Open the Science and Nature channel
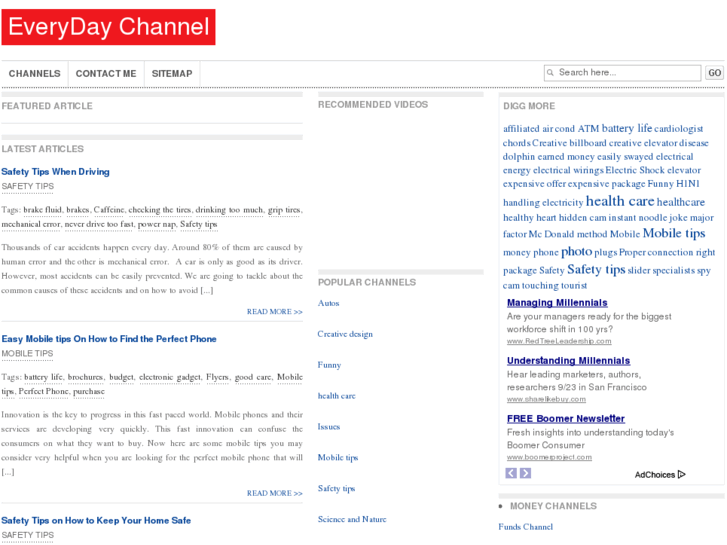The width and height of the screenshot is (727, 545). pyautogui.click(x=352, y=519)
